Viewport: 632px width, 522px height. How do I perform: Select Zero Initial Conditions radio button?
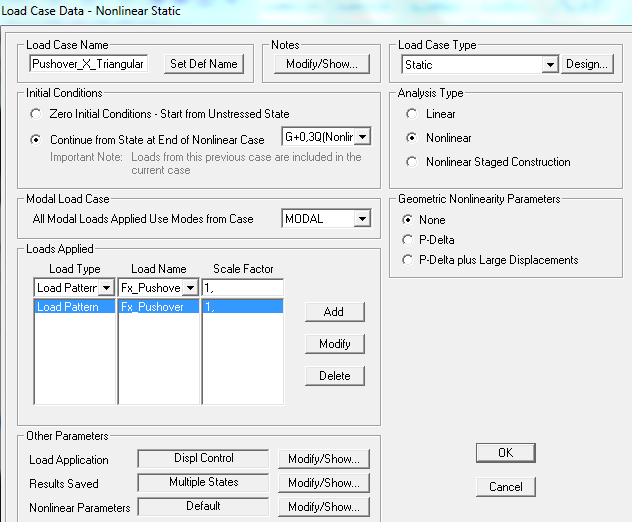(x=35, y=114)
